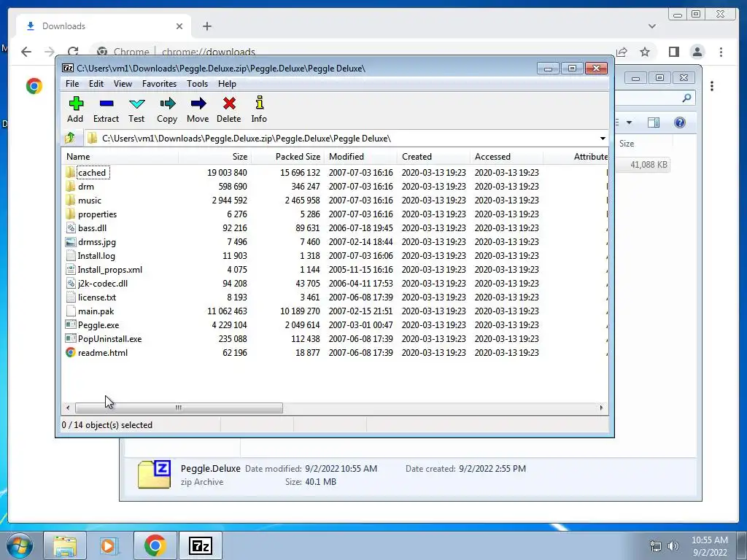Open the Chrome profile avatar icon

(x=697, y=52)
